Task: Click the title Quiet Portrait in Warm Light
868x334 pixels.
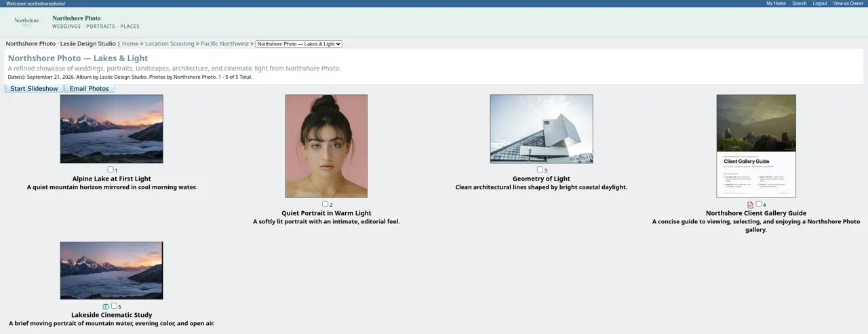Action: coord(326,213)
